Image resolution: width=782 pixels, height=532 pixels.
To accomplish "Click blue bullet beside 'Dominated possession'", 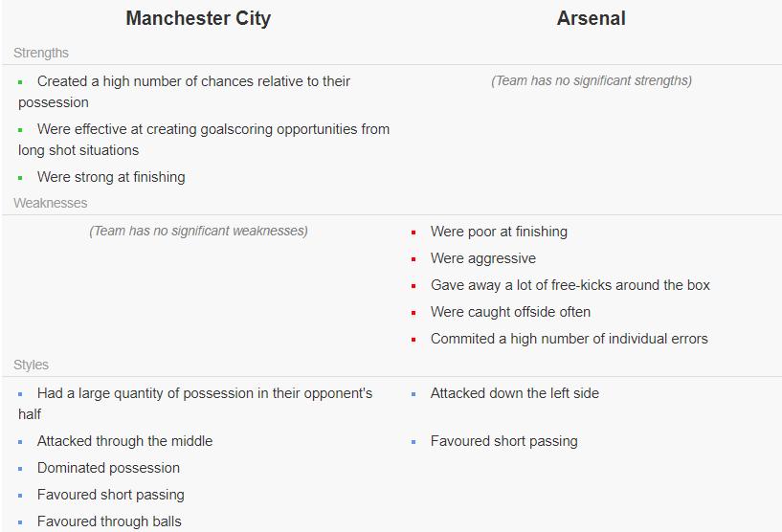I will (20, 469).
